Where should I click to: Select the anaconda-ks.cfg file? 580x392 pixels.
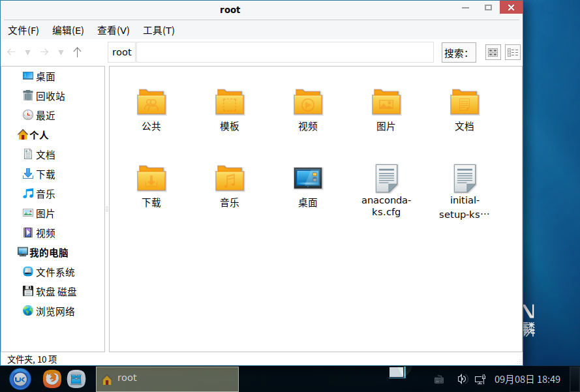coord(386,179)
